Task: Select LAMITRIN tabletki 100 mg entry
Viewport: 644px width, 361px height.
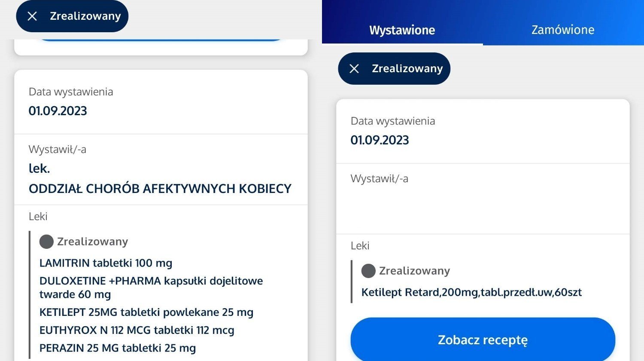Action: pyautogui.click(x=106, y=263)
